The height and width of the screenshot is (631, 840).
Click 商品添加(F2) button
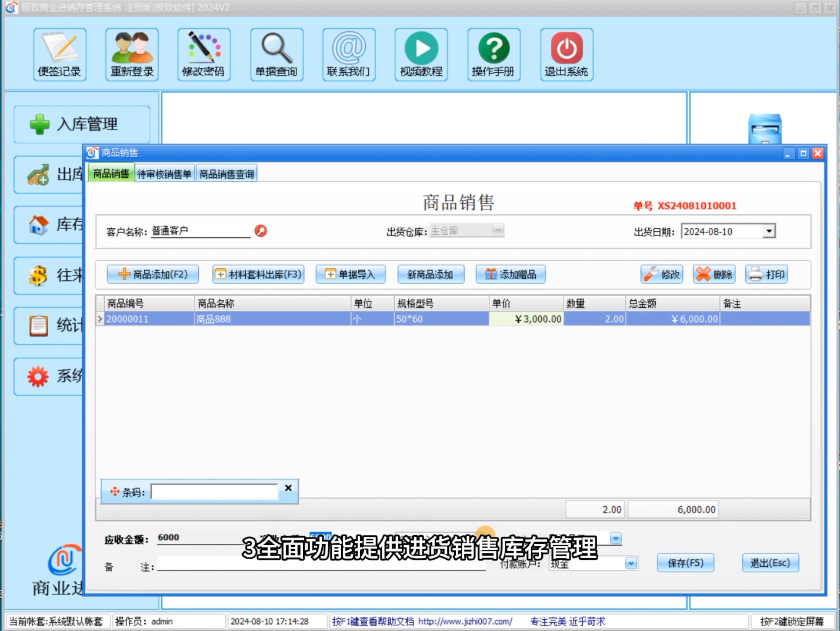[153, 274]
